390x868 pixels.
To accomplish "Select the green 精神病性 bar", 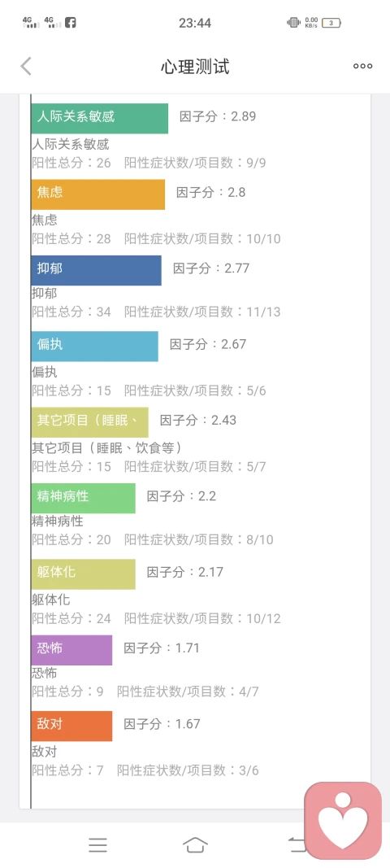I will pyautogui.click(x=84, y=498).
